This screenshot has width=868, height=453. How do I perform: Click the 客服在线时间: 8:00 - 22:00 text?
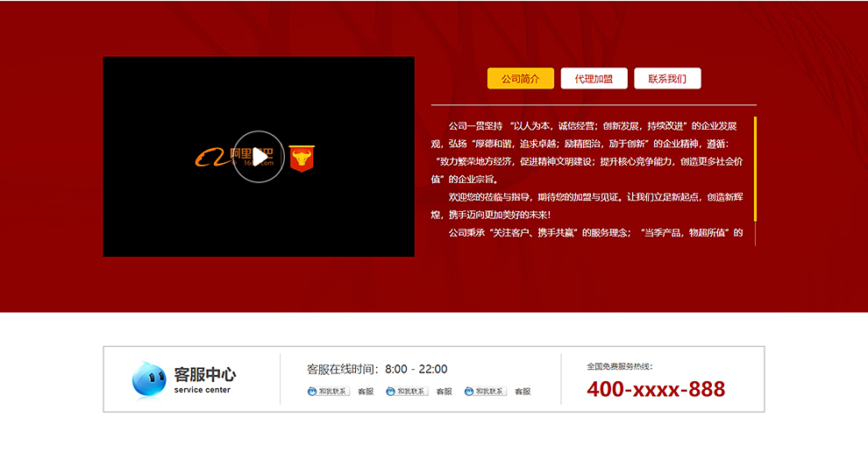[377, 369]
